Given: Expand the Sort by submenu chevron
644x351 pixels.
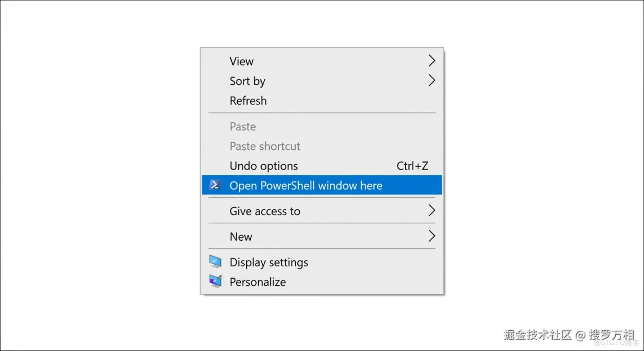Looking at the screenshot, I should (x=431, y=80).
